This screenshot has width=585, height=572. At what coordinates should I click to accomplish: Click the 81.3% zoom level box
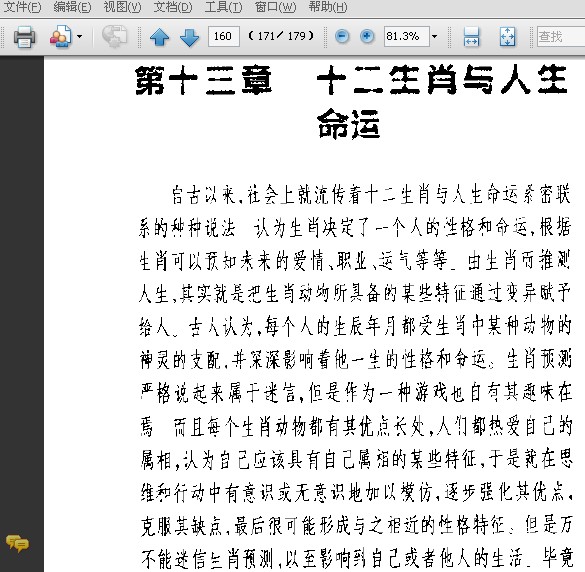click(x=407, y=36)
